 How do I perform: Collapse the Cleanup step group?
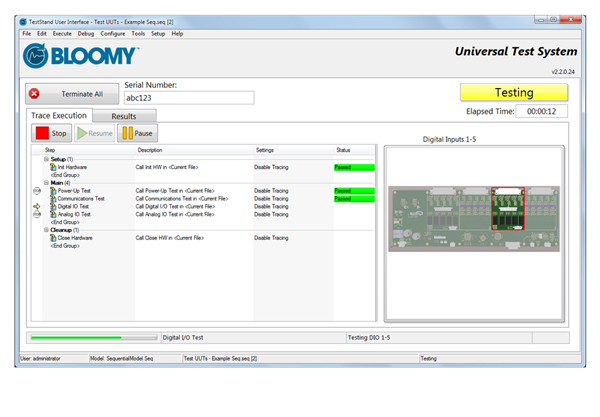click(x=45, y=230)
